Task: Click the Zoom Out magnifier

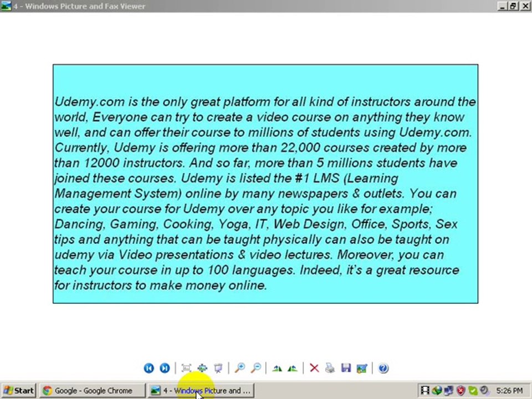Action: click(x=256, y=368)
